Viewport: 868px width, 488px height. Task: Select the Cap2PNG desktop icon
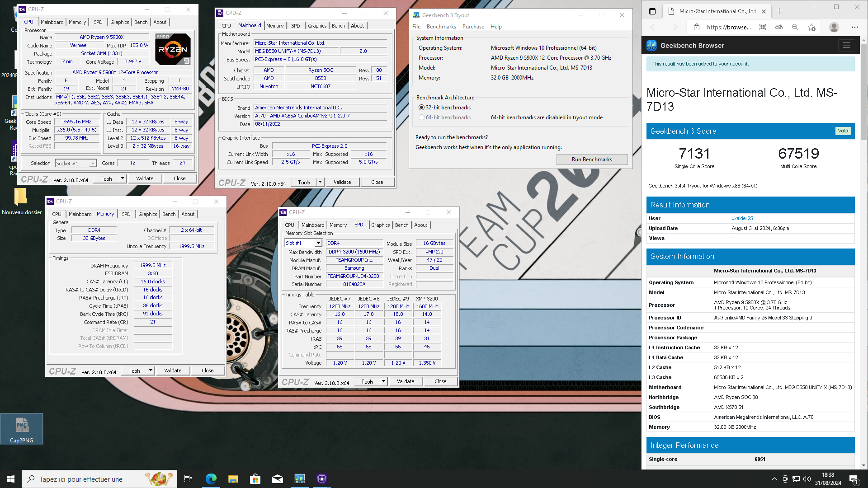click(22, 429)
